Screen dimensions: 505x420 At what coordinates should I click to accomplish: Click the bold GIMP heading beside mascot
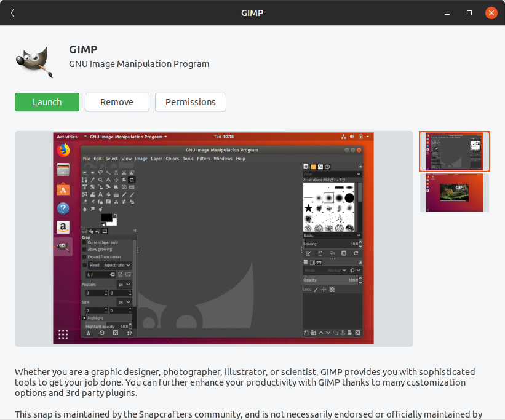(83, 50)
